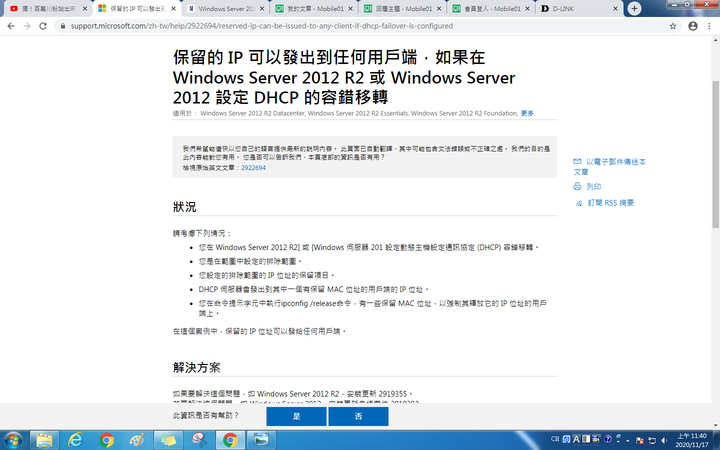Switch to 會員登入 - Mobile01 tab
This screenshot has width=720, height=450.
491,8
